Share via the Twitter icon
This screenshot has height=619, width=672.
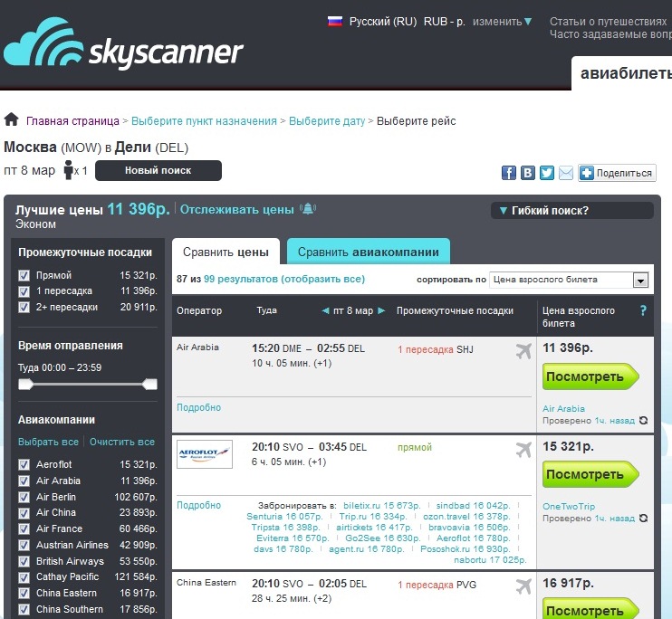[x=547, y=173]
